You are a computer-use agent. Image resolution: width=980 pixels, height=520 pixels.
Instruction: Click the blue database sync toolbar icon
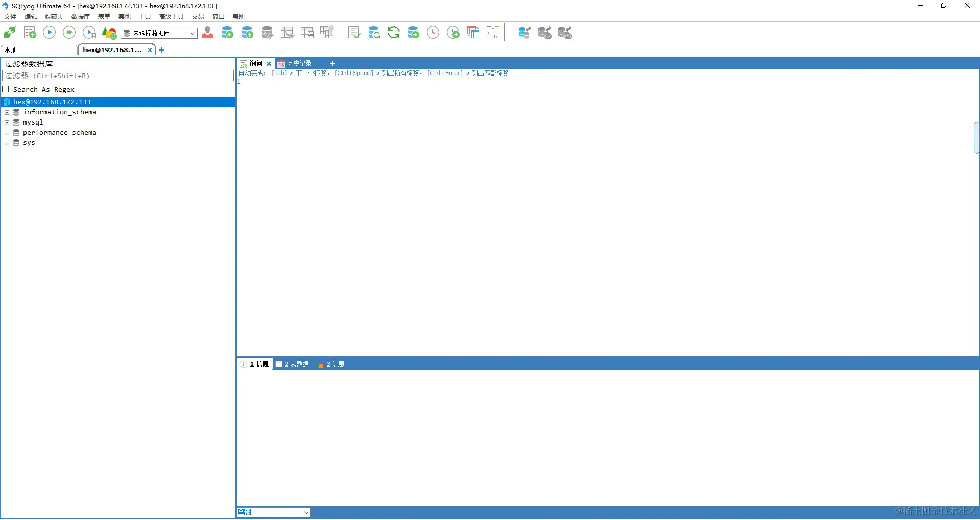(x=524, y=33)
